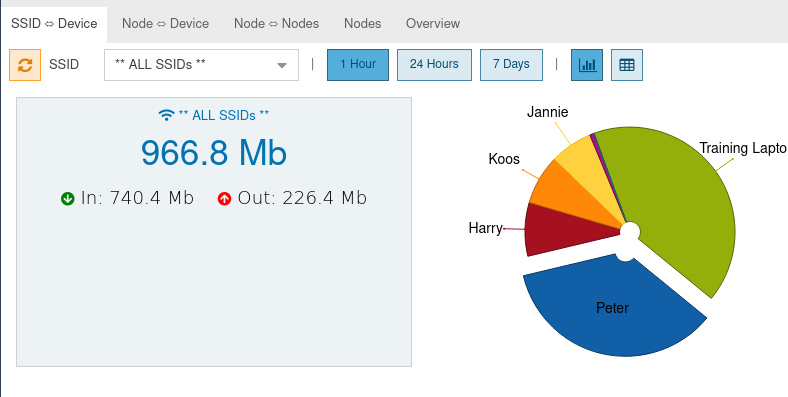Switch to Node ⇔ Nodes tab
Screen dimensions: 788x397
pos(276,24)
